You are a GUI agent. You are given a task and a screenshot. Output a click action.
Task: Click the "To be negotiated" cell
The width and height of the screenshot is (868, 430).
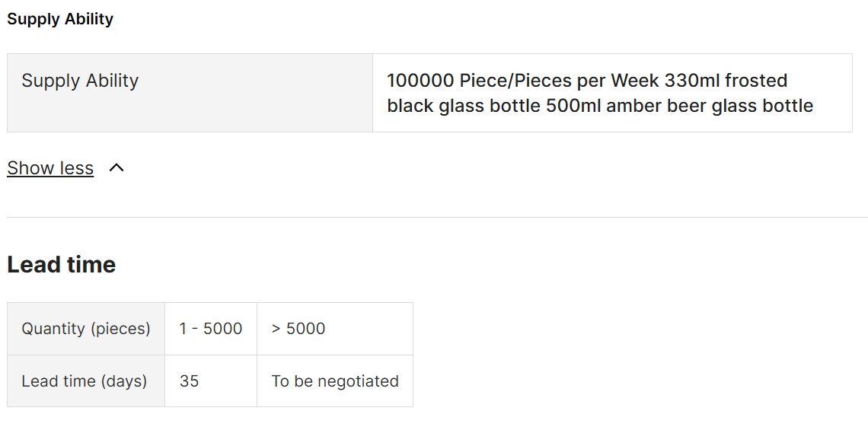click(335, 381)
